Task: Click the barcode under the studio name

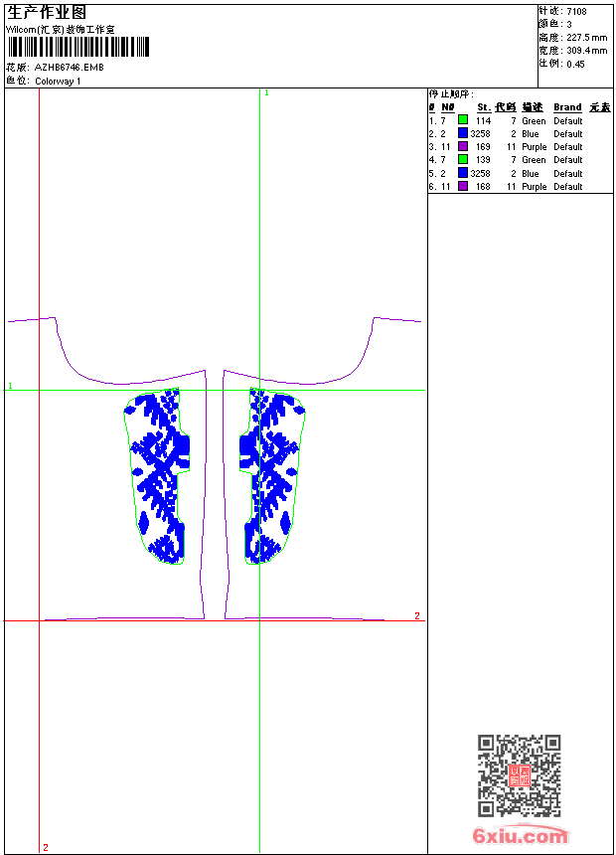Action: point(77,47)
